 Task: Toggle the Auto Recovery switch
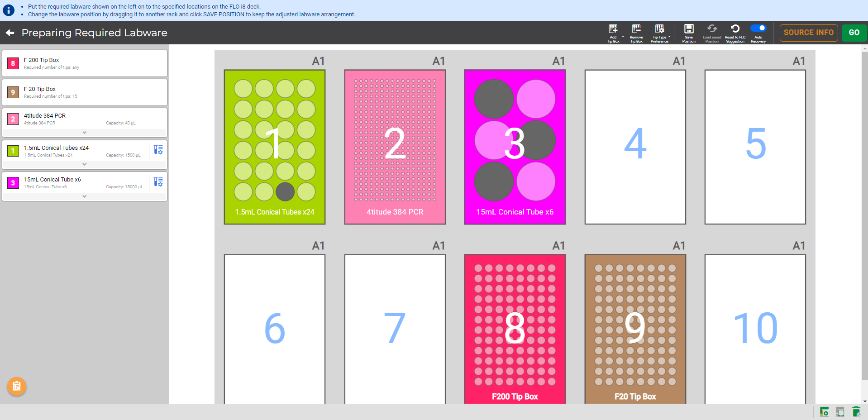(758, 28)
